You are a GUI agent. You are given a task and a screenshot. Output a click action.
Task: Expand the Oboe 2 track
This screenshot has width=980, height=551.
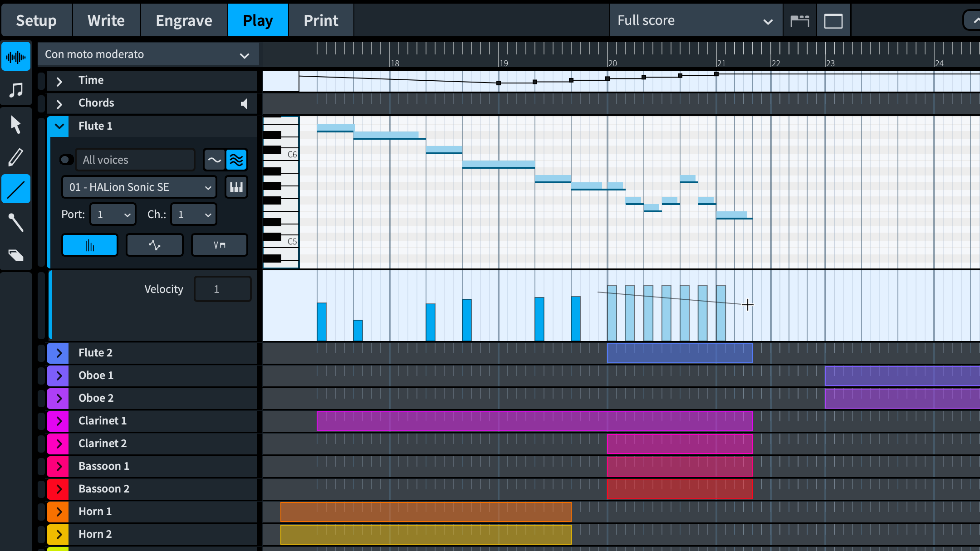point(59,398)
